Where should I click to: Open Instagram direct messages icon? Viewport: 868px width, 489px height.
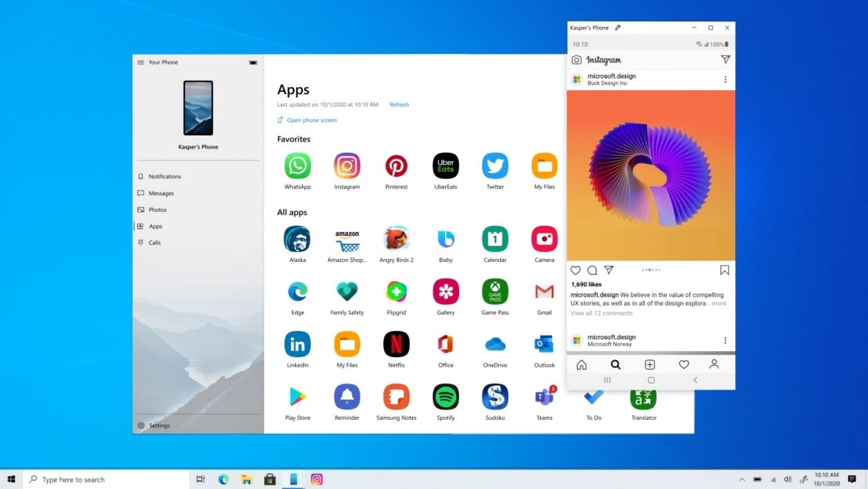tap(725, 60)
